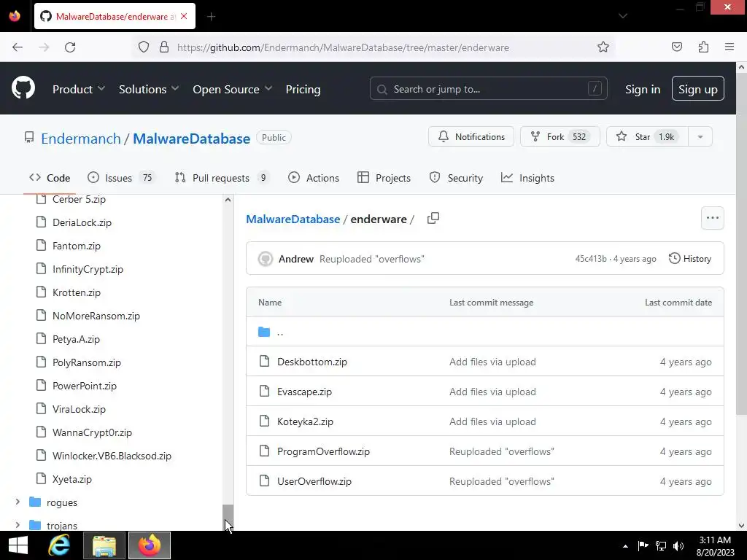Screen dimensions: 747x560
Task: Click the Firefox back arrow button
Action: (x=18, y=47)
